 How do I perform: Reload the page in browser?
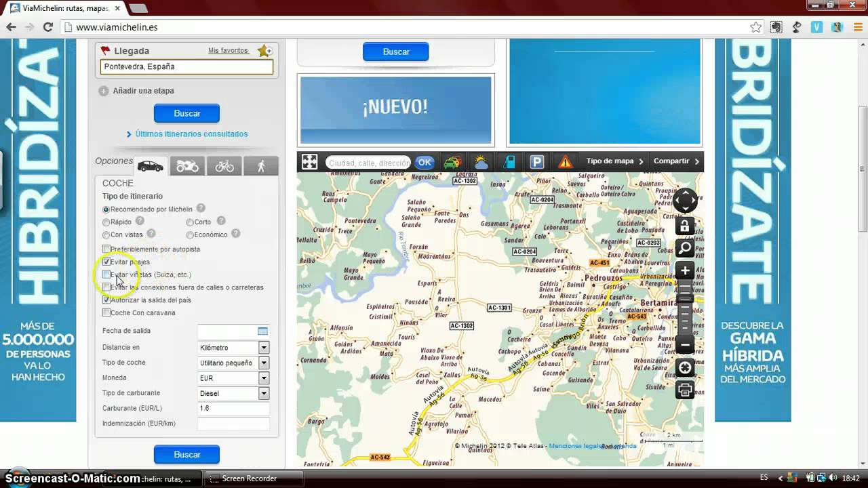pyautogui.click(x=47, y=27)
